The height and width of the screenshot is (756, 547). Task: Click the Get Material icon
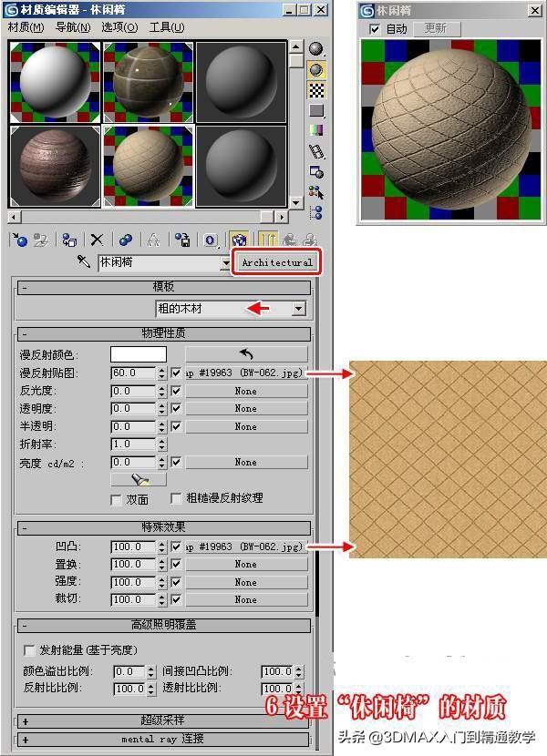point(18,240)
